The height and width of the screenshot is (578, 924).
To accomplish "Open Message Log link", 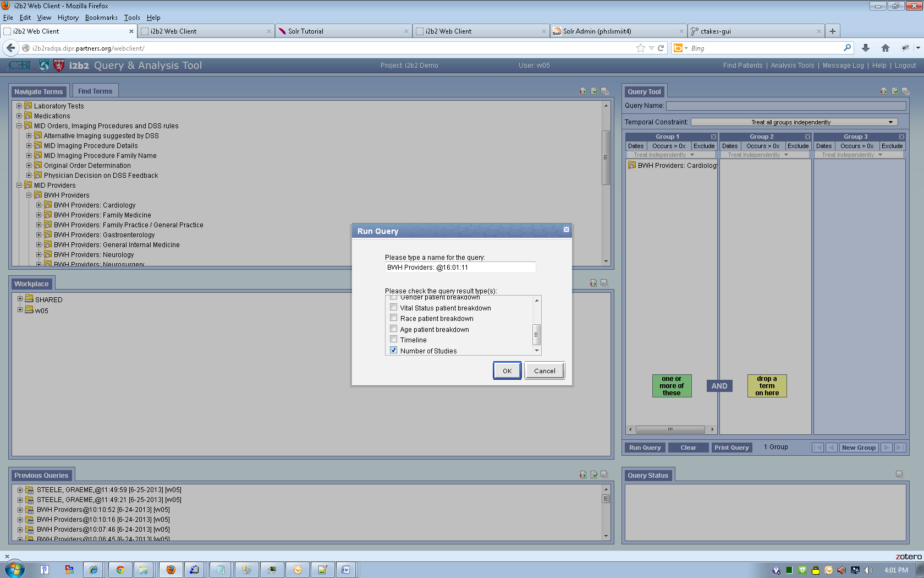I will click(843, 66).
